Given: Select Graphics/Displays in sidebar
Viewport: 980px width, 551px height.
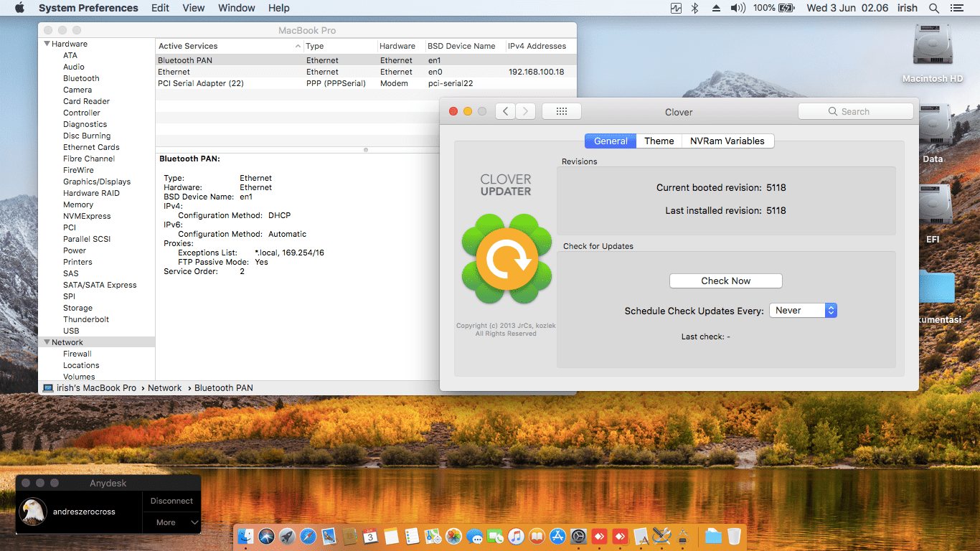Looking at the screenshot, I should pos(97,182).
